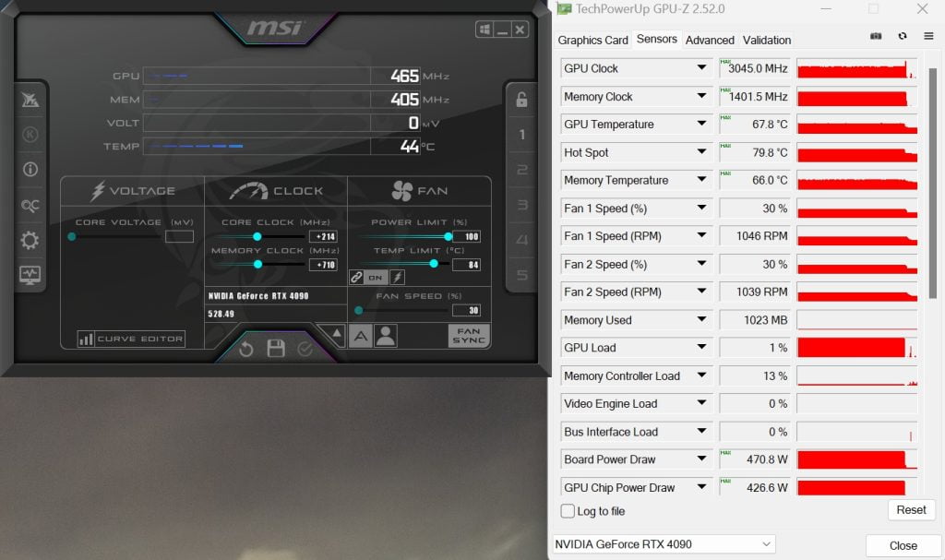The height and width of the screenshot is (560, 945).
Task: Toggle FAN SYNC button
Action: coord(469,336)
